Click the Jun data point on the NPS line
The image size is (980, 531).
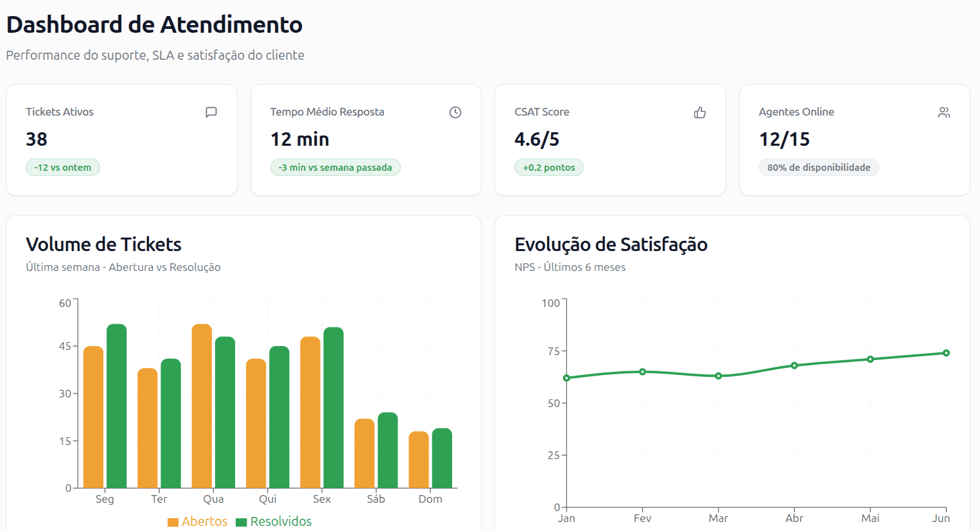pos(945,353)
